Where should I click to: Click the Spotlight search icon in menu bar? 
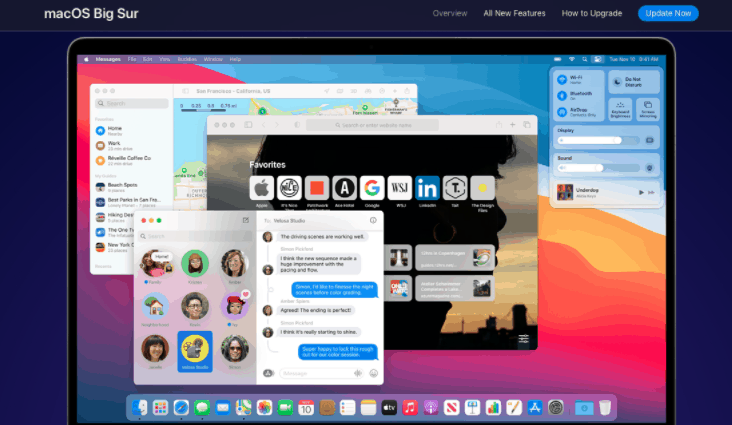click(584, 59)
